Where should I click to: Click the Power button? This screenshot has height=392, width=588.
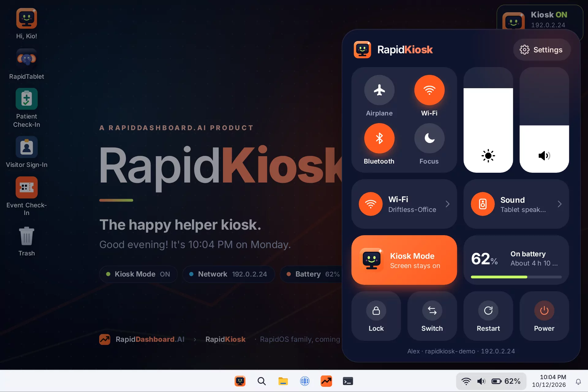point(544,316)
